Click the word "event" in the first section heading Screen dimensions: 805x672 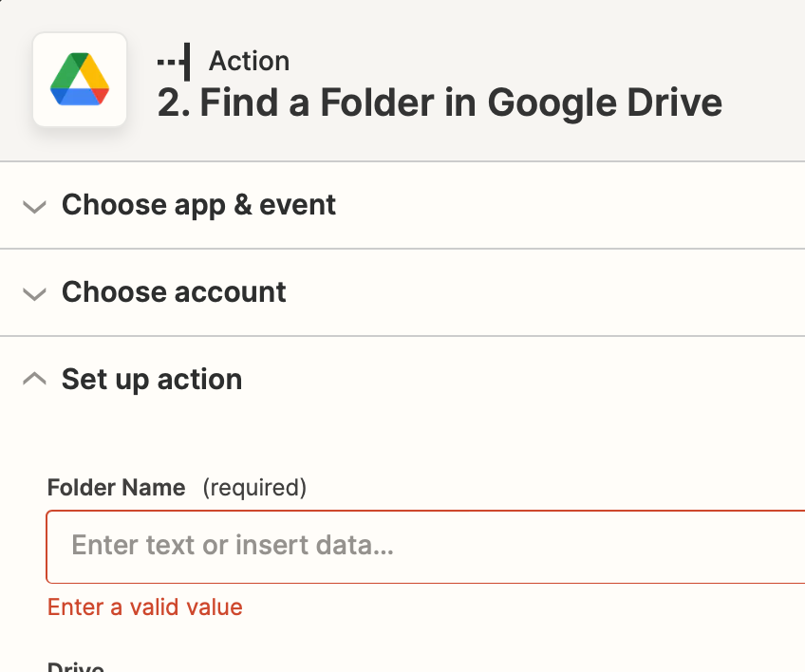(x=298, y=205)
